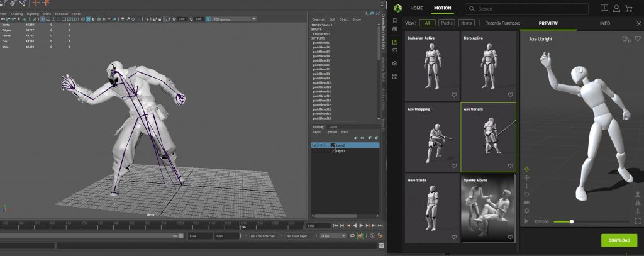644x256 pixels.
Task: Click the Items filter button
Action: coord(466,23)
